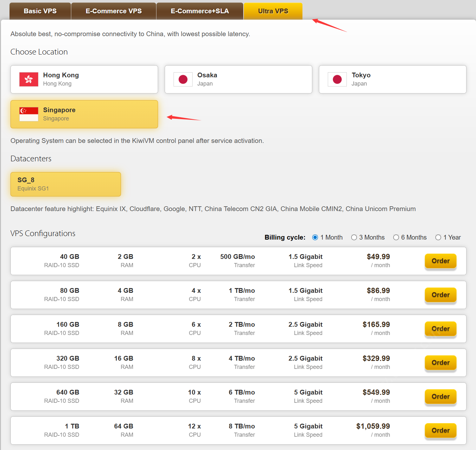Click the '$1,059.99' price text
Screen dimensions: 476x450
point(373,426)
